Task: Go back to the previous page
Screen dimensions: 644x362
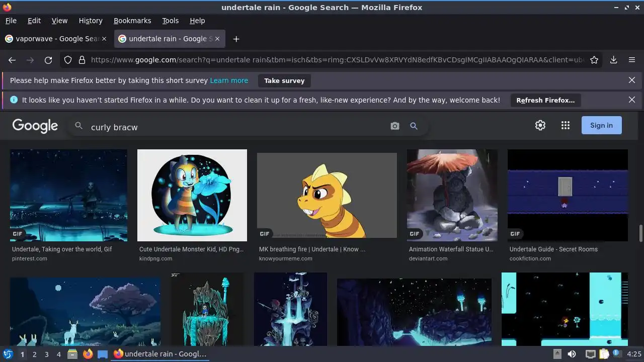Action: [x=12, y=60]
